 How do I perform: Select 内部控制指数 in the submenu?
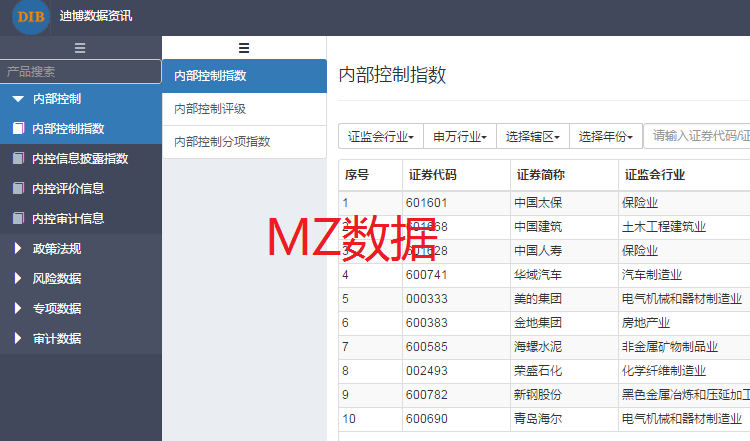point(244,76)
